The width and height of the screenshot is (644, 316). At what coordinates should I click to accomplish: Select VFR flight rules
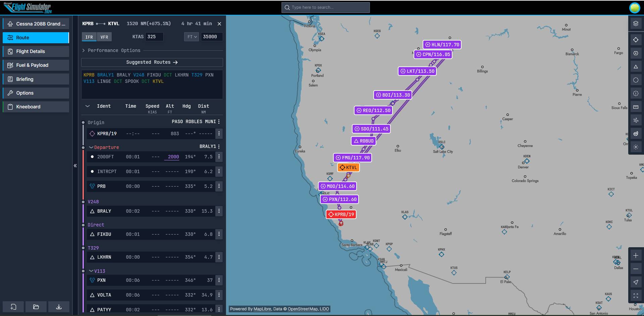(x=104, y=37)
